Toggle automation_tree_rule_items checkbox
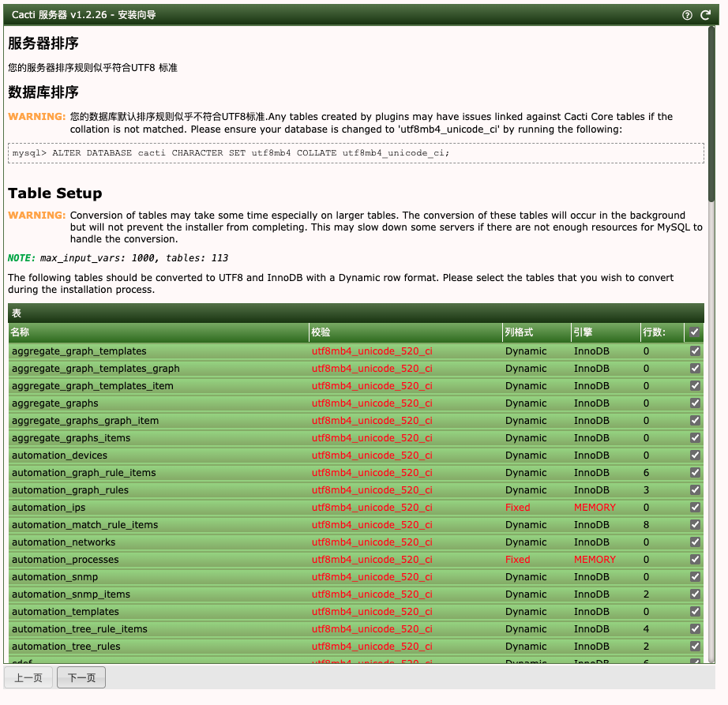 coord(695,629)
